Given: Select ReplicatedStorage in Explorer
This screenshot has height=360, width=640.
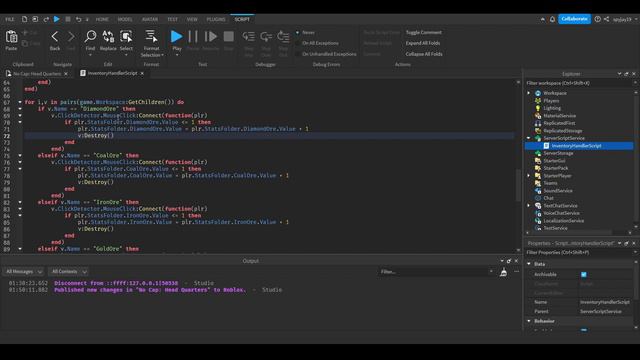Looking at the screenshot, I should (x=562, y=131).
